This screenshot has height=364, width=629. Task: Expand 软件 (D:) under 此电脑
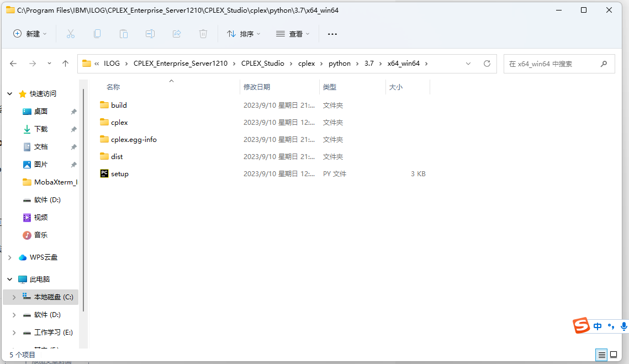click(x=14, y=315)
